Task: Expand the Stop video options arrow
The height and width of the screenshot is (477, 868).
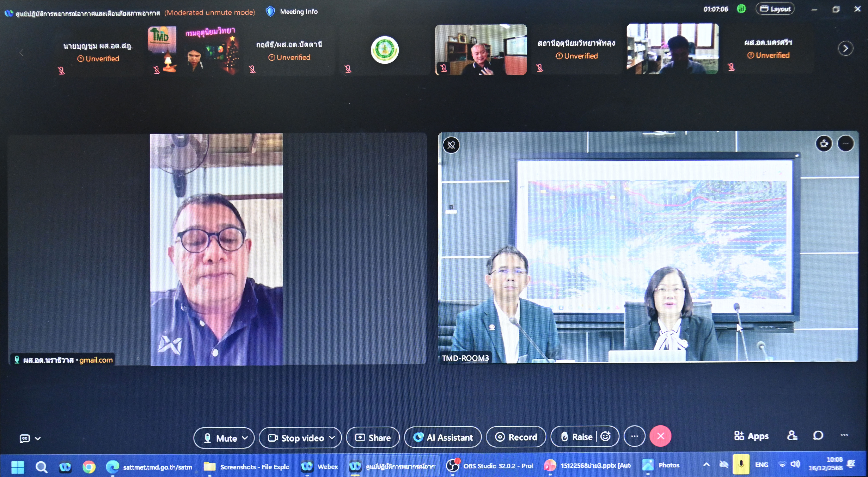Action: [x=332, y=438]
